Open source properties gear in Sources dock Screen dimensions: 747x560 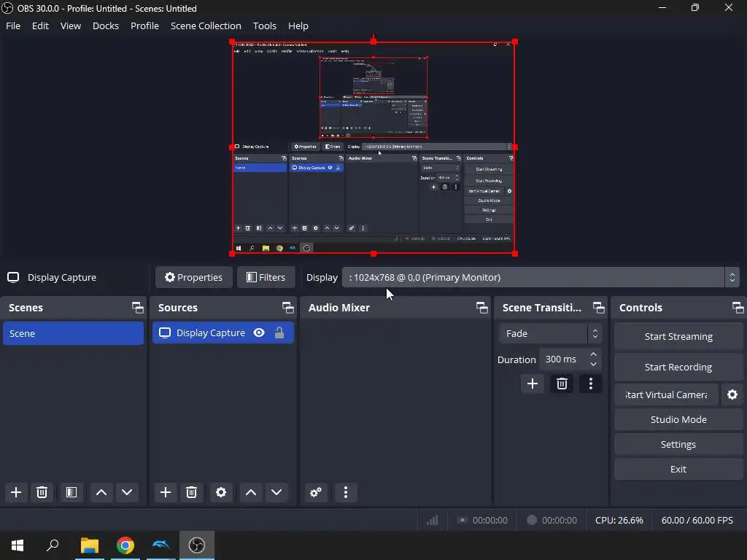pos(221,492)
